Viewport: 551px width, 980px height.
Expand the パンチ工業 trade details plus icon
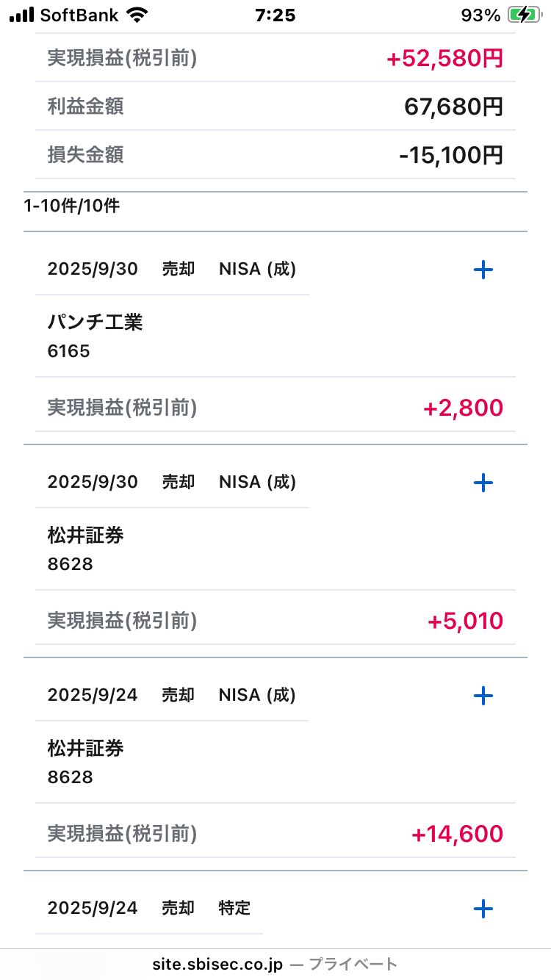pyautogui.click(x=483, y=270)
